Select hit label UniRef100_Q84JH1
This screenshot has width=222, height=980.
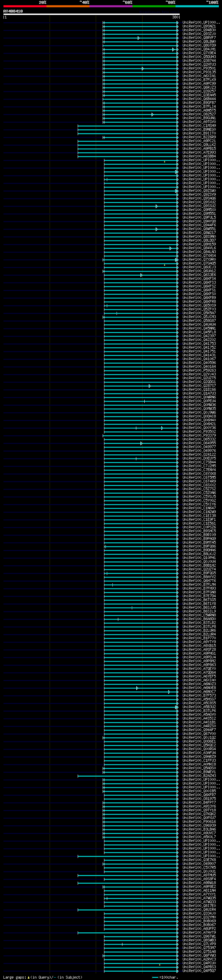[x=199, y=49]
